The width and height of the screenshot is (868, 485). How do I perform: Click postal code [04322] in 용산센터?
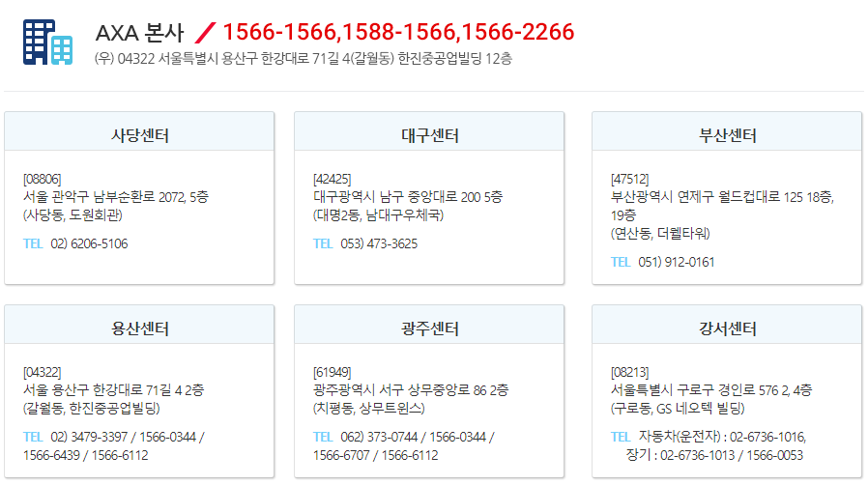click(43, 372)
